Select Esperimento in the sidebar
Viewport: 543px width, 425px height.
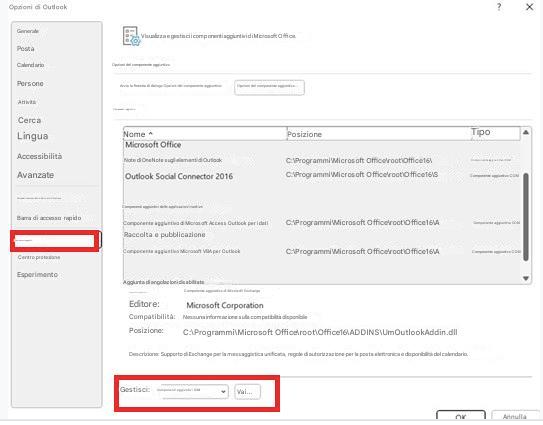[x=37, y=275]
